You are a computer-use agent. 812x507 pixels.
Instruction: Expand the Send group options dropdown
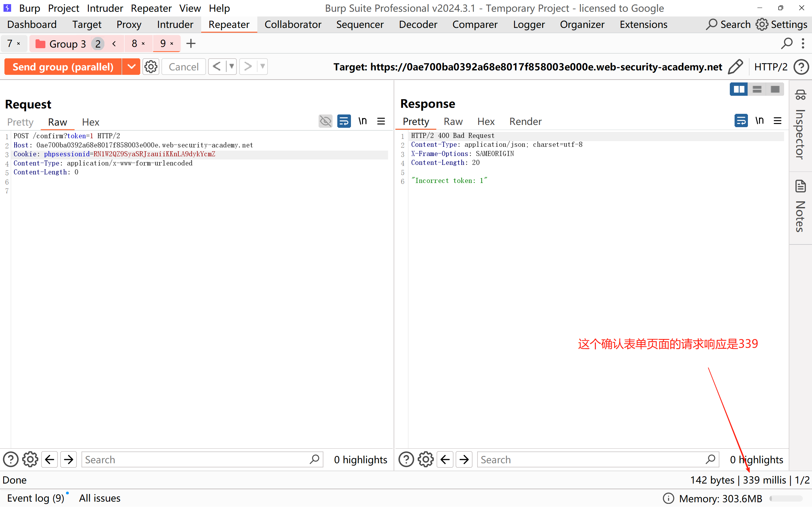131,66
